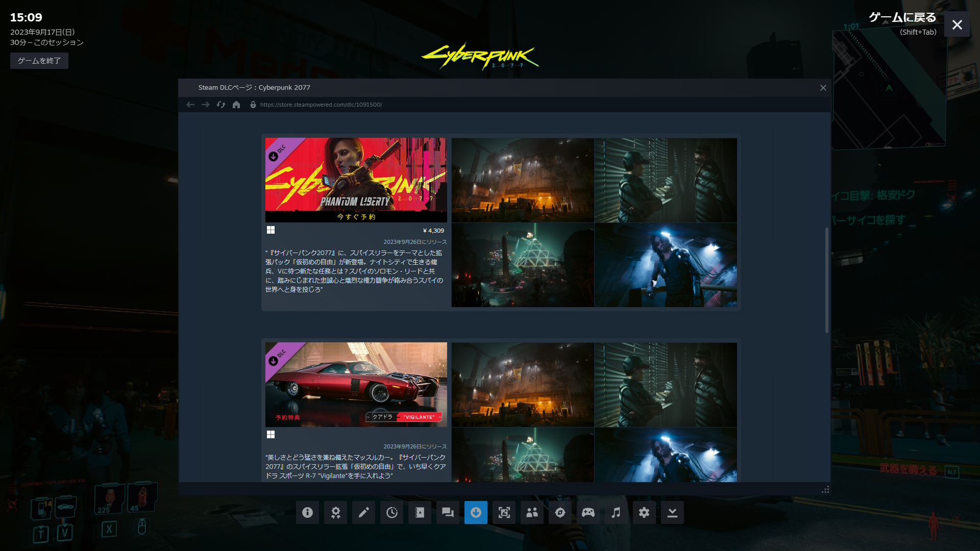Open the Discussions chat bubble icon

(448, 512)
